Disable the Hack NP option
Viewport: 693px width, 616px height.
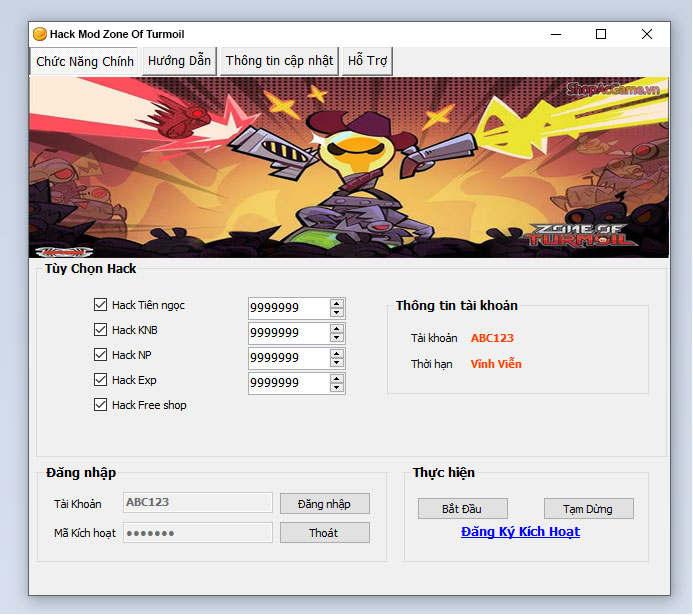point(100,354)
